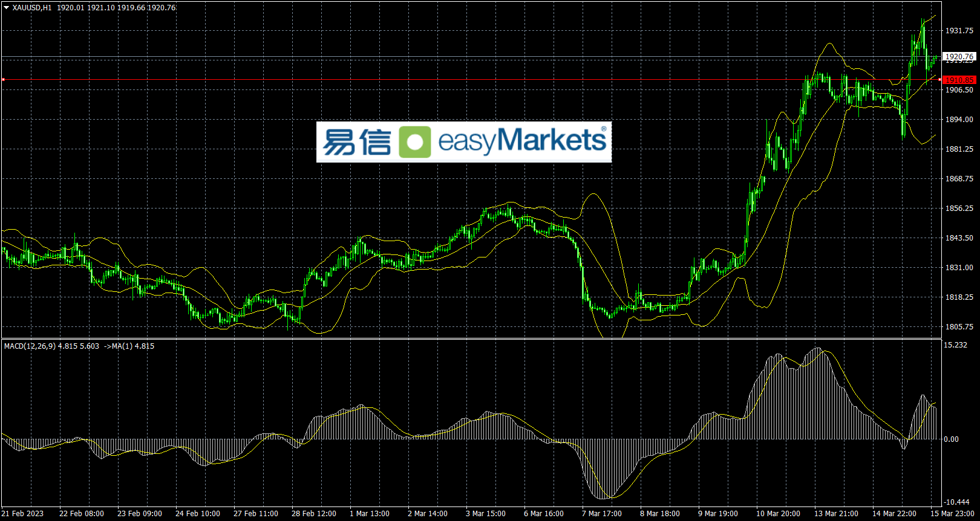The width and height of the screenshot is (980, 521).
Task: Click the MACD scale value -10.444
Action: (x=957, y=502)
